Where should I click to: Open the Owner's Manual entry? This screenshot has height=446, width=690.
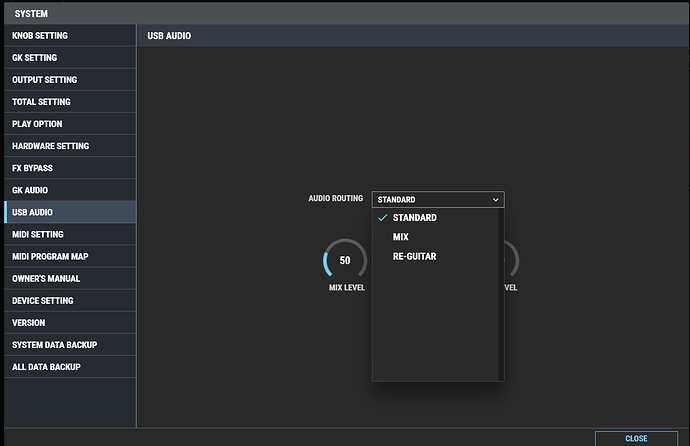46,278
